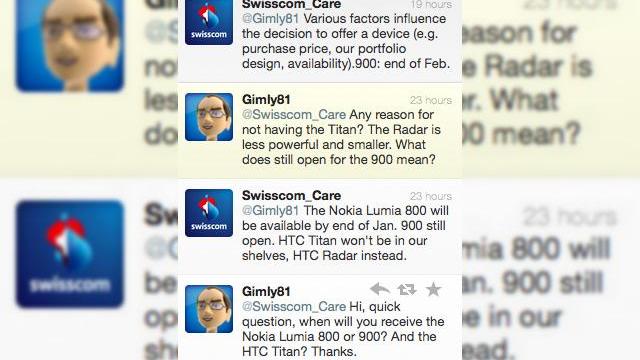
Task: Select the tweet about HTC Radar instead
Action: pyautogui.click(x=320, y=227)
